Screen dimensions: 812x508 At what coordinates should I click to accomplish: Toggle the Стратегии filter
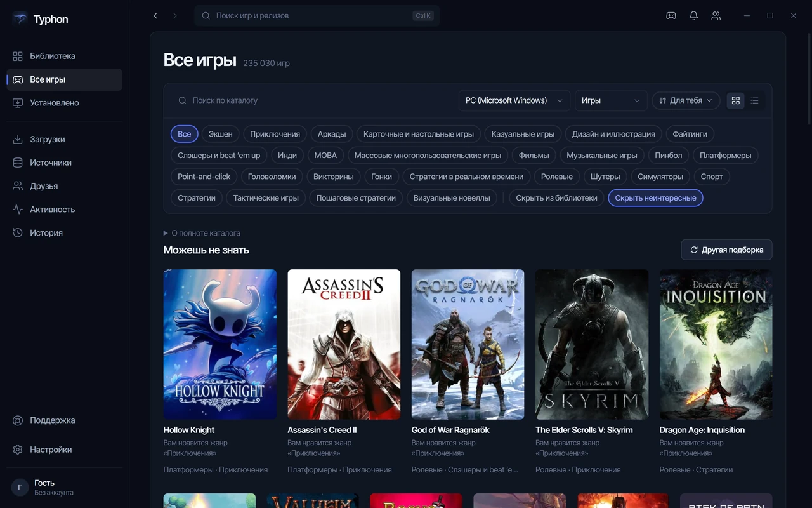(x=197, y=198)
